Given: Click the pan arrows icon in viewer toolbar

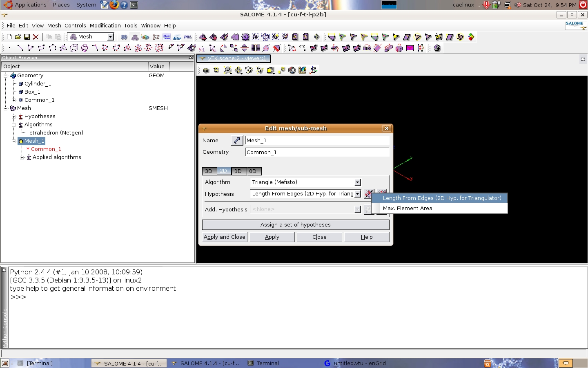Looking at the screenshot, I should tap(238, 70).
